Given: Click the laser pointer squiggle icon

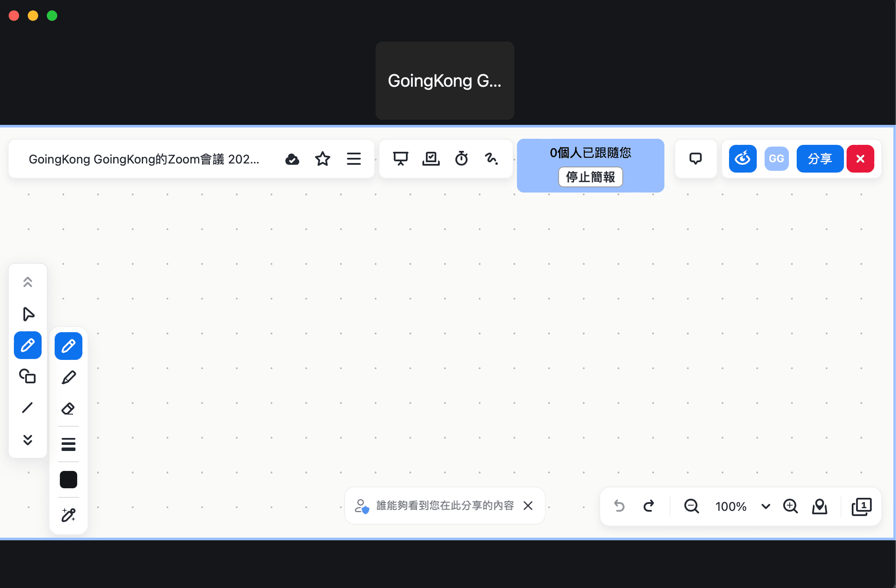Looking at the screenshot, I should pos(491,159).
